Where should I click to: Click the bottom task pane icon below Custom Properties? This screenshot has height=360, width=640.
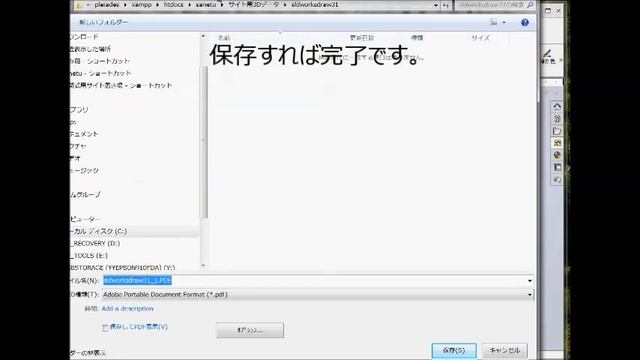(x=557, y=180)
